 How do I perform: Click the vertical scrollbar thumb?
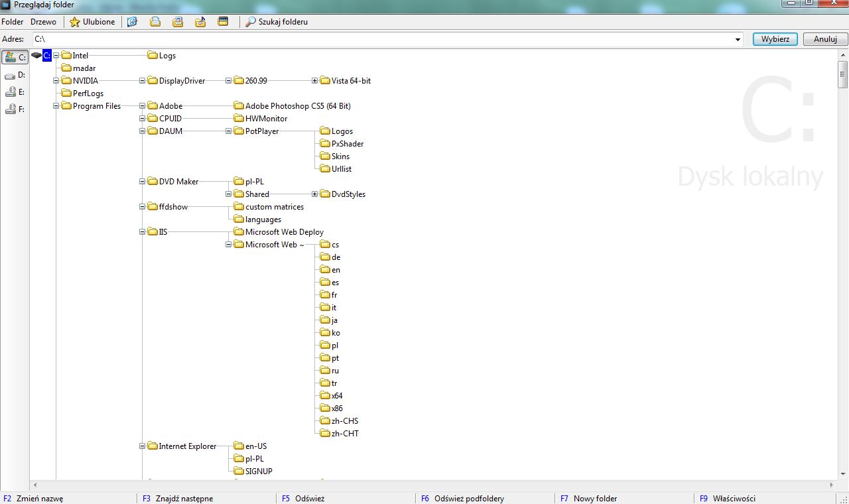pyautogui.click(x=843, y=75)
